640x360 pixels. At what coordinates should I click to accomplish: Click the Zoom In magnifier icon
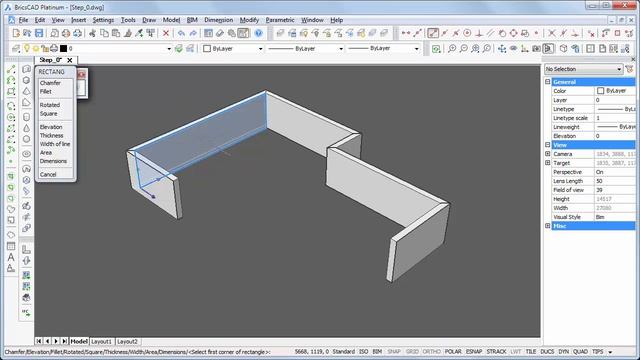pos(452,49)
